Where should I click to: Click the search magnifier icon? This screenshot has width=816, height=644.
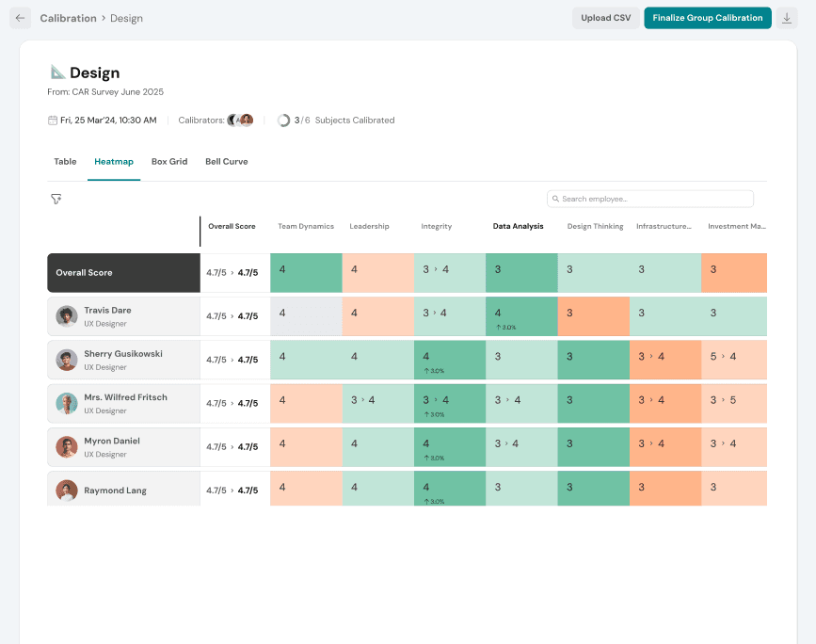[x=556, y=199]
